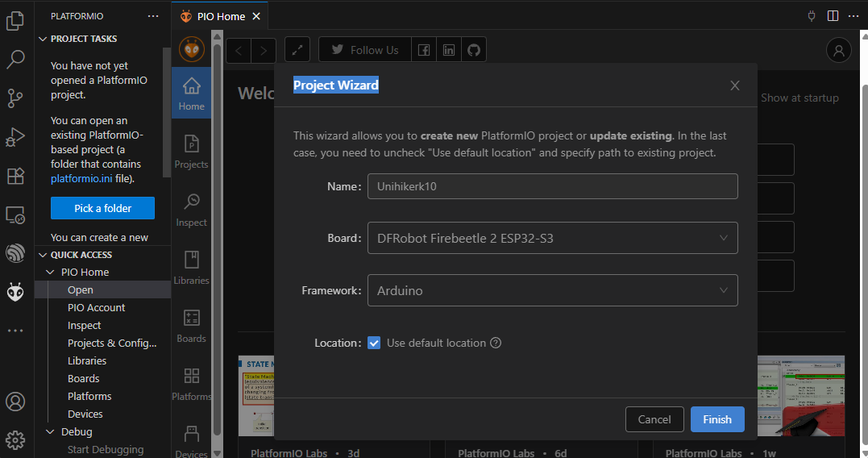Click the expand fullscreen icon in toolbar
The width and height of the screenshot is (868, 458).
point(297,51)
